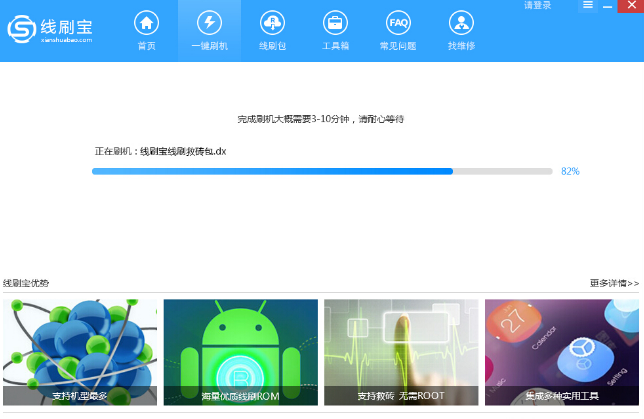The image size is (644, 419).
Task: Open the 工具箱 toolbox icon
Action: [x=335, y=29]
